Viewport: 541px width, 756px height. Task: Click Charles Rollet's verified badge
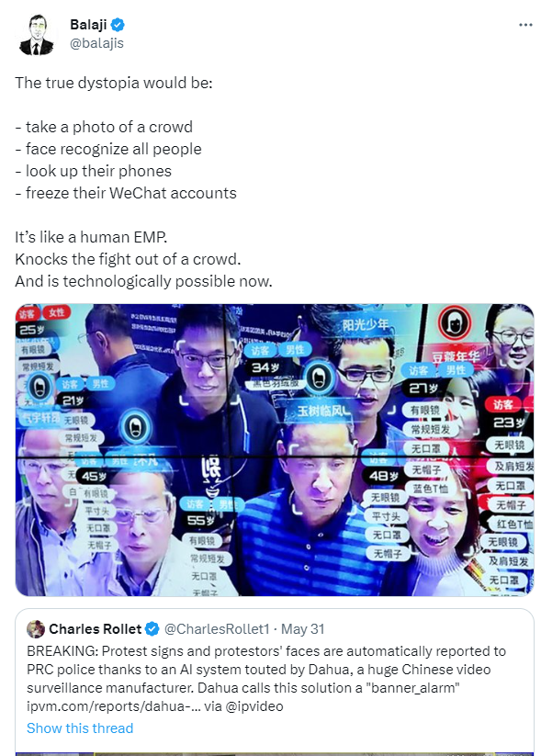(x=152, y=628)
